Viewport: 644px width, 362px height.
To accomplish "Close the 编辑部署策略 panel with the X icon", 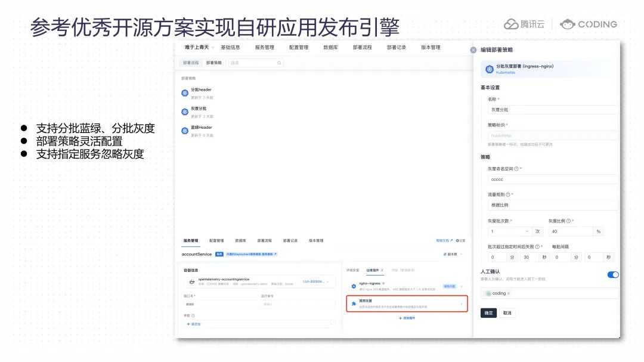I will [x=473, y=49].
